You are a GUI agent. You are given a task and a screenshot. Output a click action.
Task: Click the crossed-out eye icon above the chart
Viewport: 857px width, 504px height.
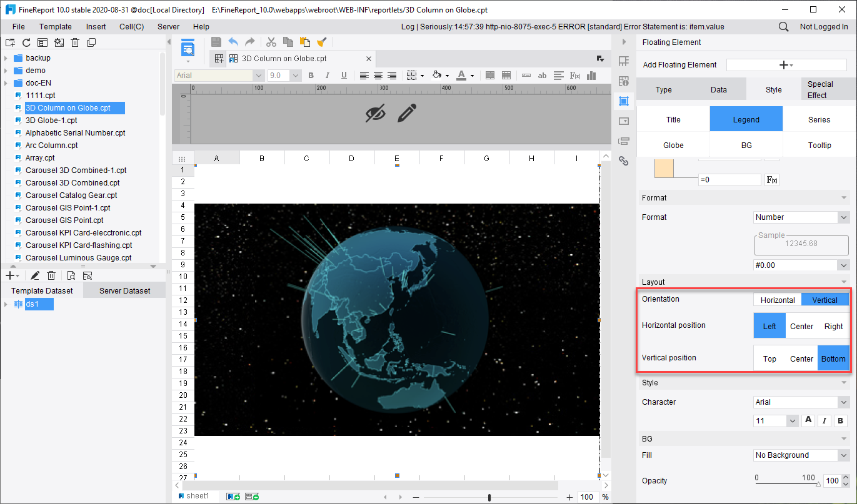(x=376, y=113)
